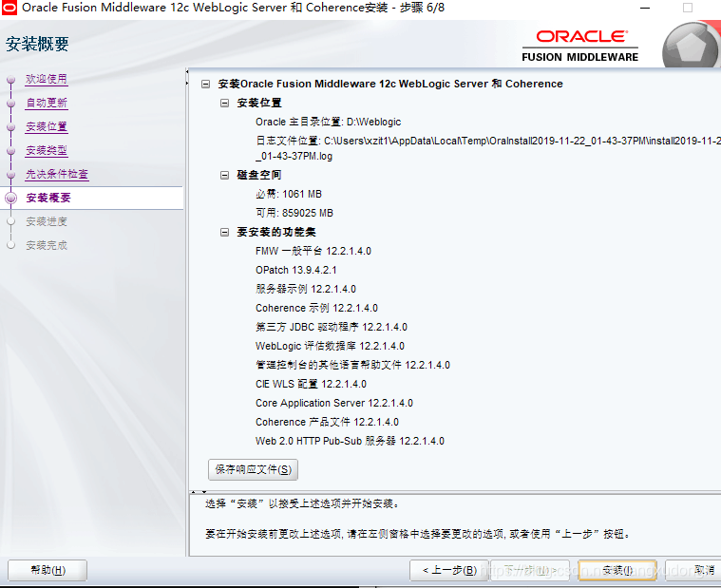Return to 先决条件检查 step
721x588 pixels.
point(57,174)
